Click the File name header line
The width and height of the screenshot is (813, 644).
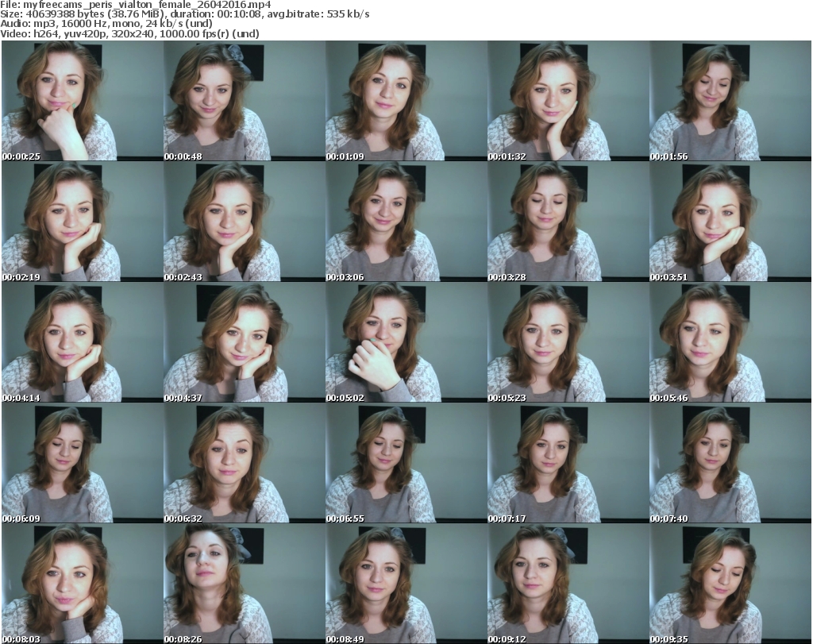coord(135,5)
